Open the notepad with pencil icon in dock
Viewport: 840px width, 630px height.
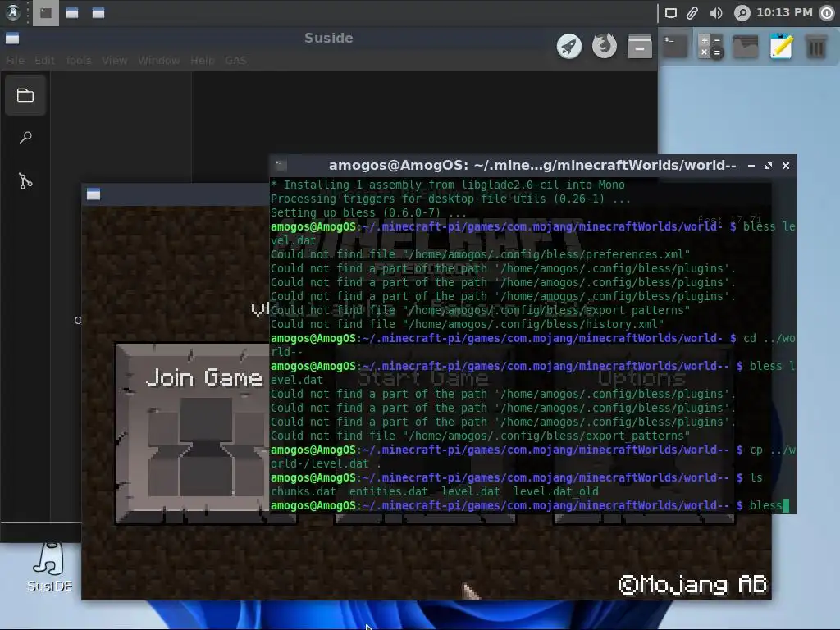781,46
